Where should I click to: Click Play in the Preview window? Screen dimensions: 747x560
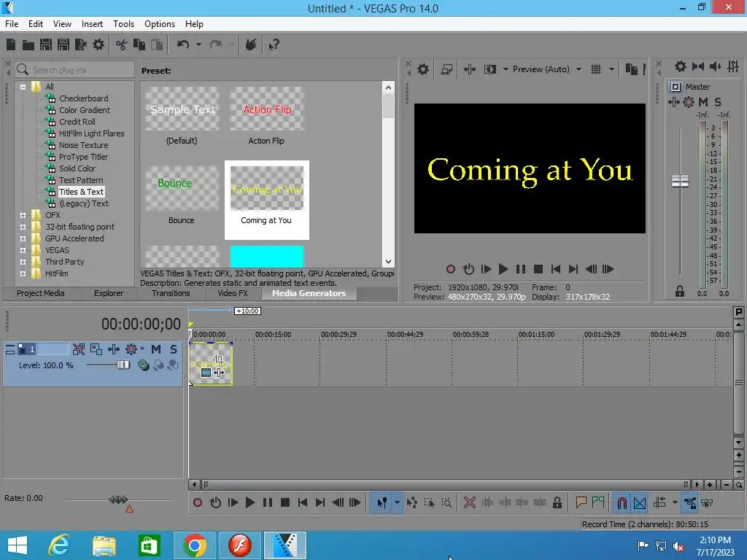503,270
